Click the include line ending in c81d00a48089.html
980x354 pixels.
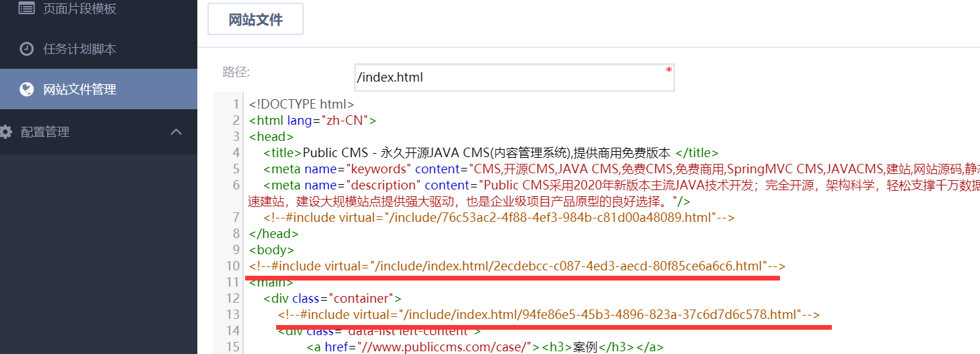coord(498,218)
